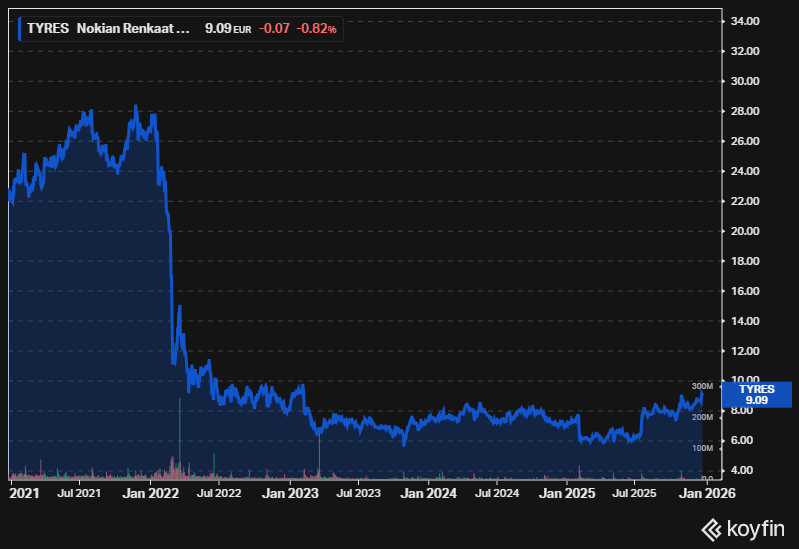Click the Jul 2023 date axis label
The image size is (799, 549).
point(359,492)
